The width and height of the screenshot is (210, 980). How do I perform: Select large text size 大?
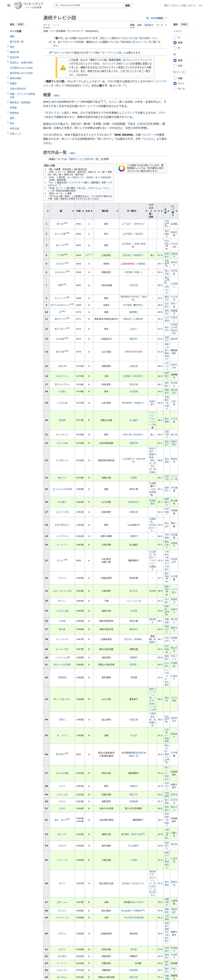coord(175,48)
